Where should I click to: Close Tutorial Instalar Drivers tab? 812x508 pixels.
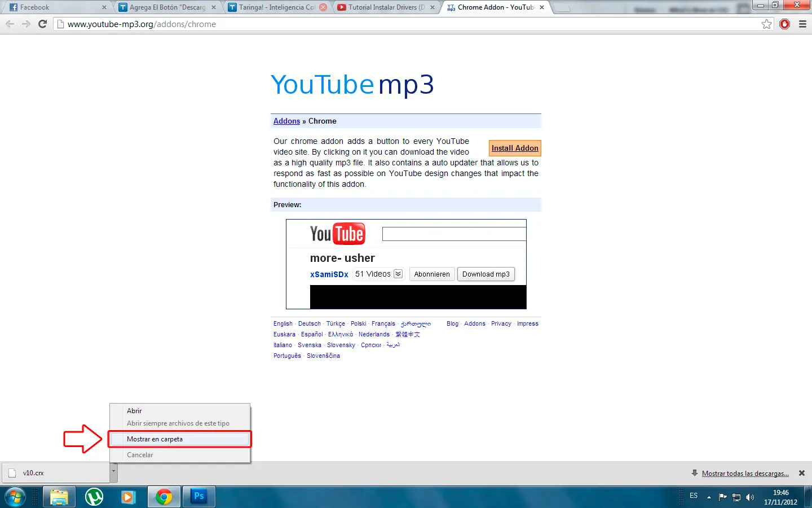tap(433, 7)
